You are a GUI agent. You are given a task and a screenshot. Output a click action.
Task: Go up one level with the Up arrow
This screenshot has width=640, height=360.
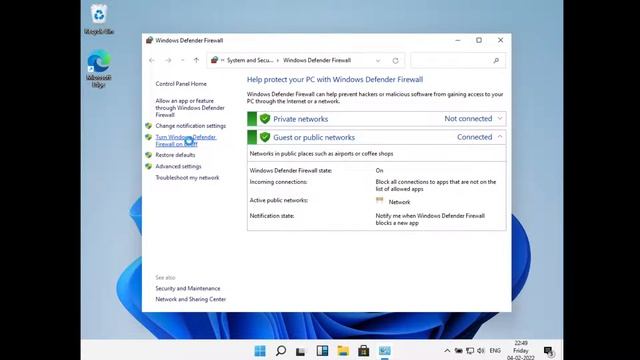[196, 60]
